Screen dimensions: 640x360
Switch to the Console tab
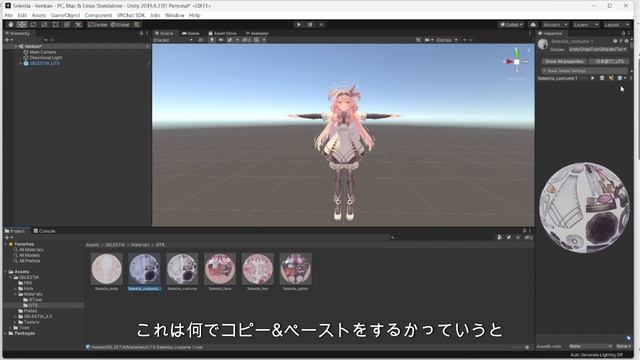(44, 231)
